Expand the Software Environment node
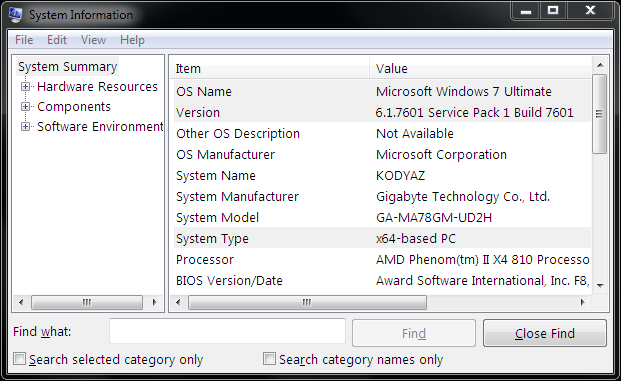Screen dimensions: 621x381 (x=25, y=127)
